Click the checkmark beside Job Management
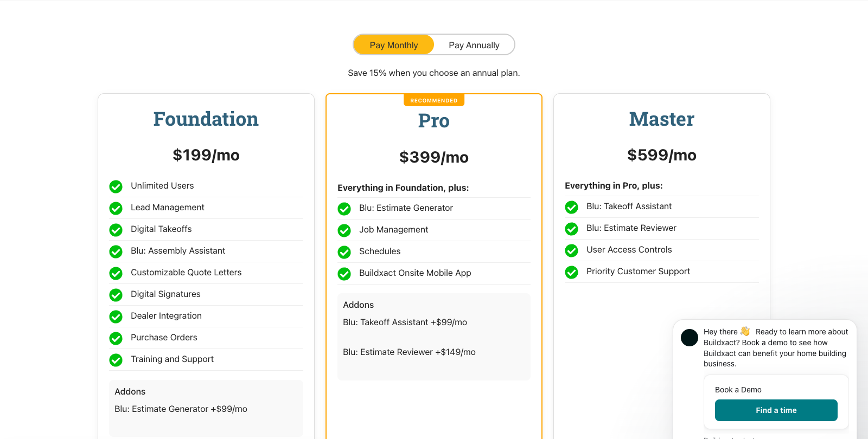The image size is (868, 439). click(x=344, y=230)
